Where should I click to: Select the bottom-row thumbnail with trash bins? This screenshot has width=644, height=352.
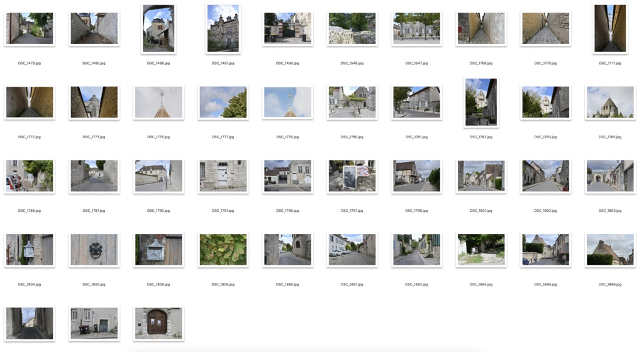94,323
